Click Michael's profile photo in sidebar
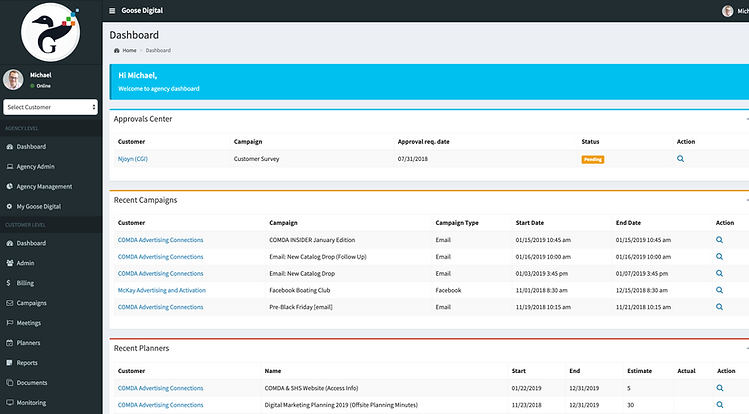 (13, 79)
